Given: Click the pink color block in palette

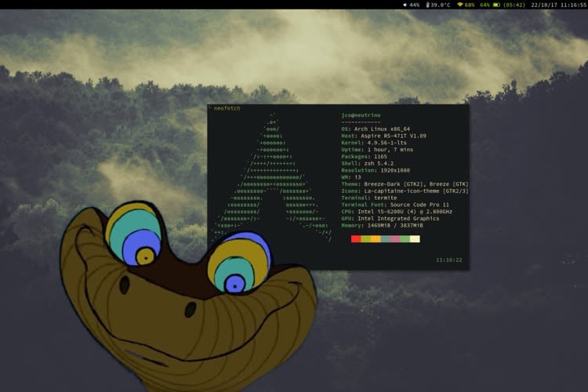Looking at the screenshot, I should [x=395, y=239].
